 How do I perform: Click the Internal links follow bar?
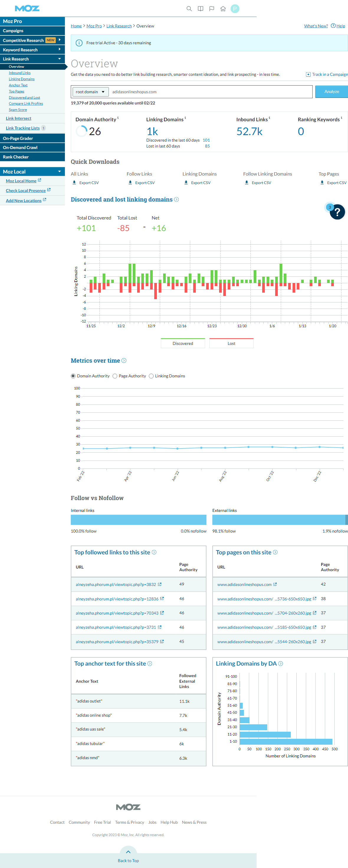click(138, 520)
